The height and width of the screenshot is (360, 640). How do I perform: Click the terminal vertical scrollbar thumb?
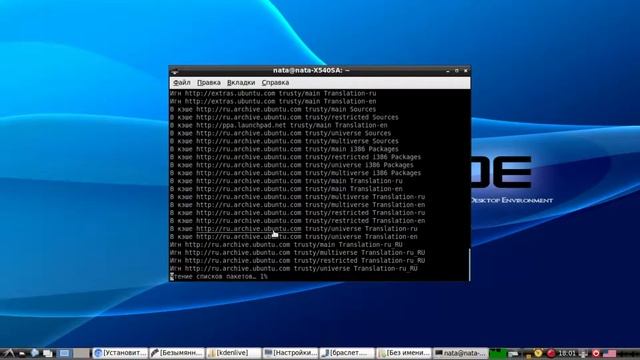[x=469, y=264]
